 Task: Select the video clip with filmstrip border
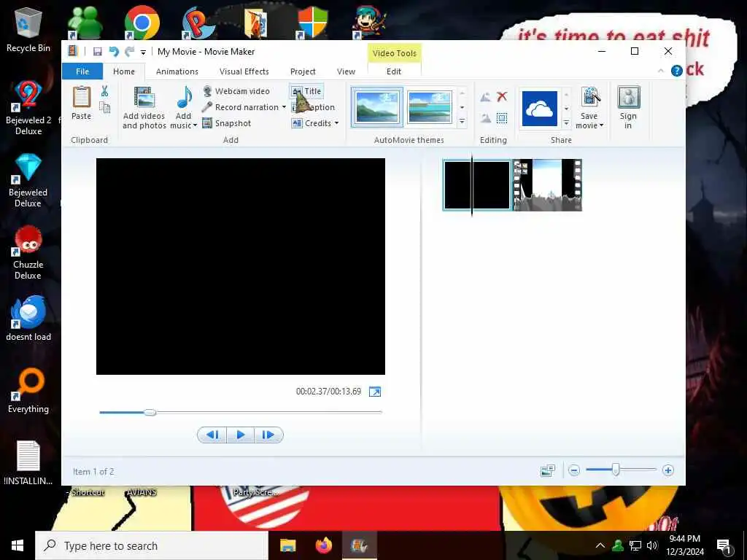547,185
